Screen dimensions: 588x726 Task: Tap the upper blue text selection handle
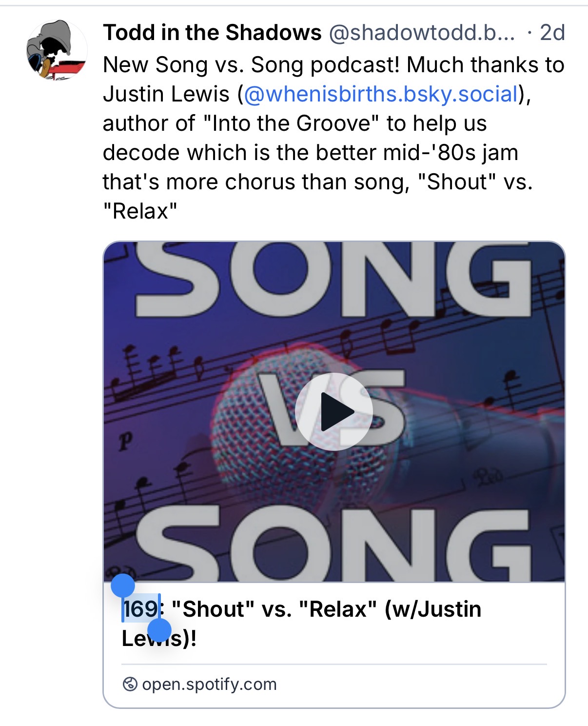[x=122, y=586]
